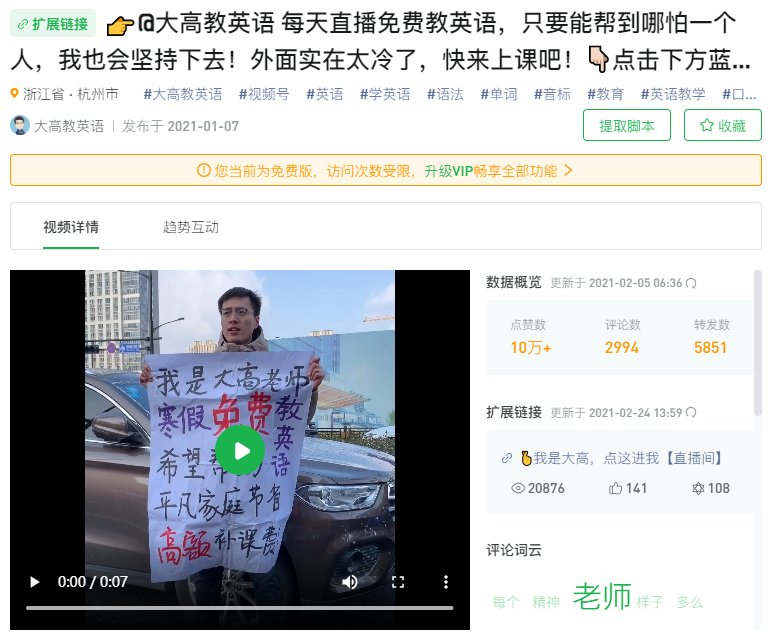Switch to the 趋势互动 tab
The height and width of the screenshot is (641, 772).
click(191, 227)
